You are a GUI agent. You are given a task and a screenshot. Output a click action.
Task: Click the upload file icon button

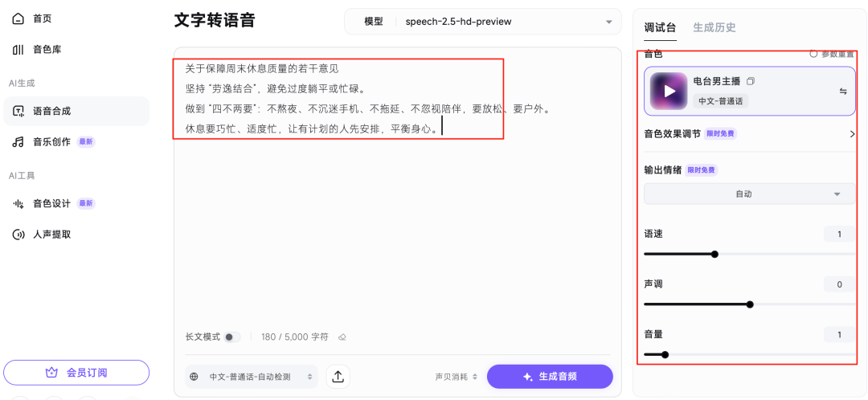(x=338, y=377)
